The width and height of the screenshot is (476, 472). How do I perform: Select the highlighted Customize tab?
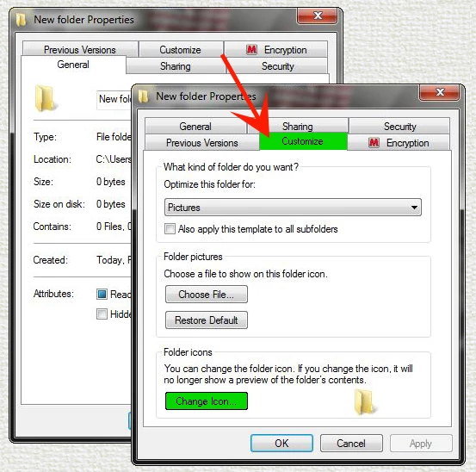[x=303, y=141]
